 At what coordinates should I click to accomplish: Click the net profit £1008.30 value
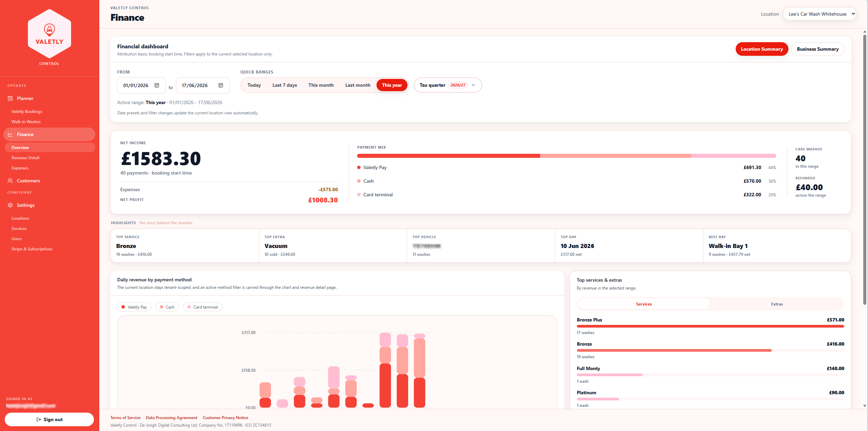click(x=323, y=200)
